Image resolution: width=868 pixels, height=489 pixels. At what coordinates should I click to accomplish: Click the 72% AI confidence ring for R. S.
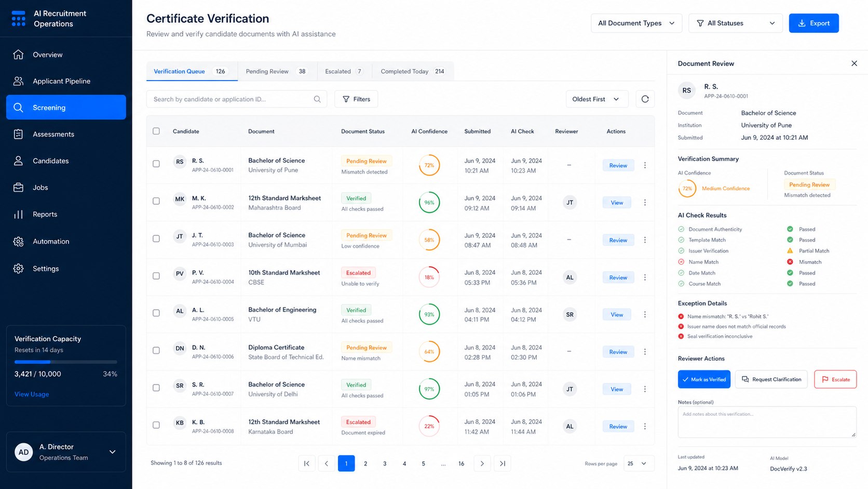tap(429, 165)
